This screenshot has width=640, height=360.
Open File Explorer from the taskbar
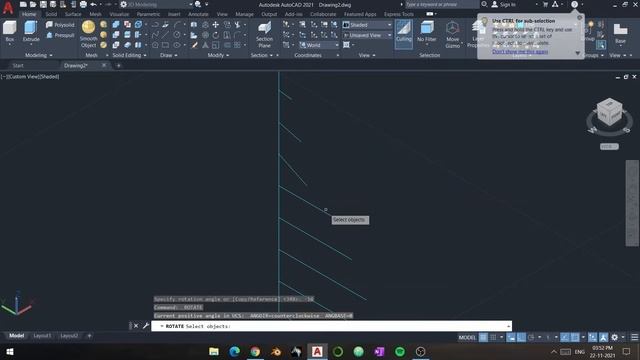click(x=214, y=351)
